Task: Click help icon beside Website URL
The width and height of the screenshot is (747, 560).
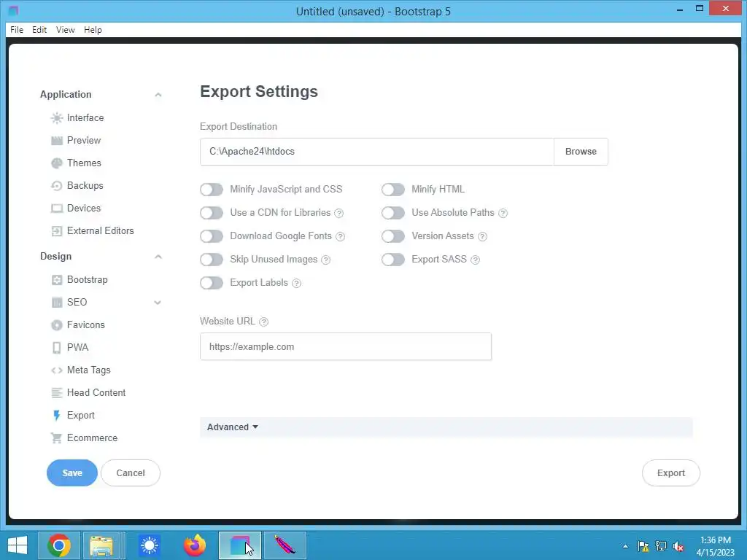Action: pyautogui.click(x=263, y=322)
